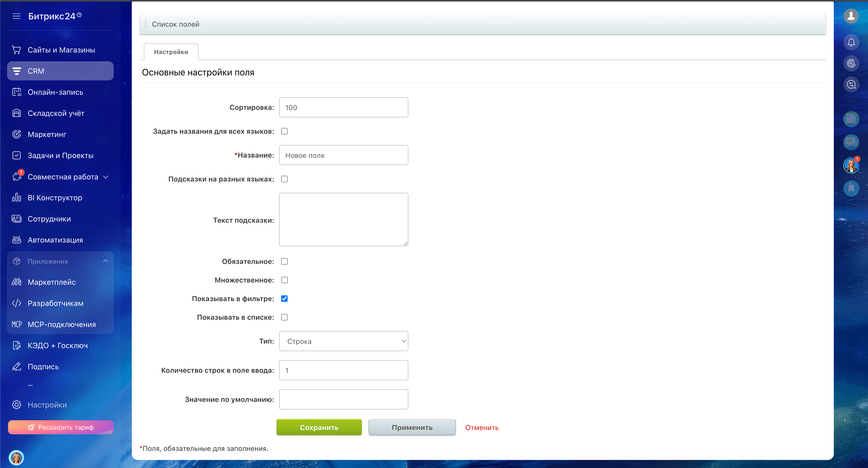
Task: Open Маркетинг target icon in the sidebar
Action: (17, 134)
